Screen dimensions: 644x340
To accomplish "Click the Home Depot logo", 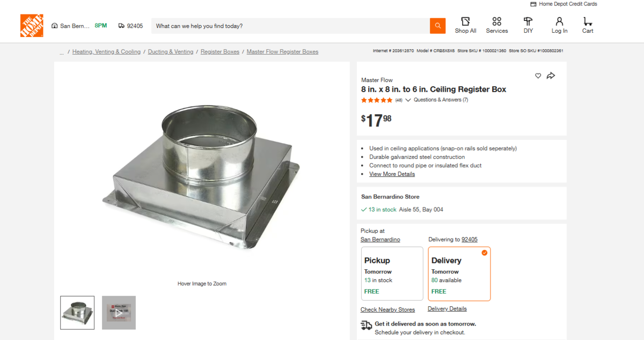I will [32, 26].
